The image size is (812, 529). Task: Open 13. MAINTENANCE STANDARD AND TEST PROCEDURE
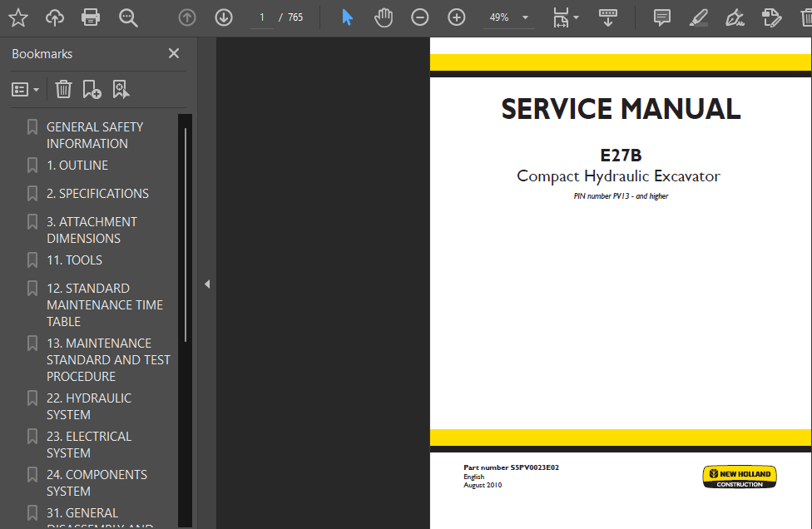[x=108, y=360]
